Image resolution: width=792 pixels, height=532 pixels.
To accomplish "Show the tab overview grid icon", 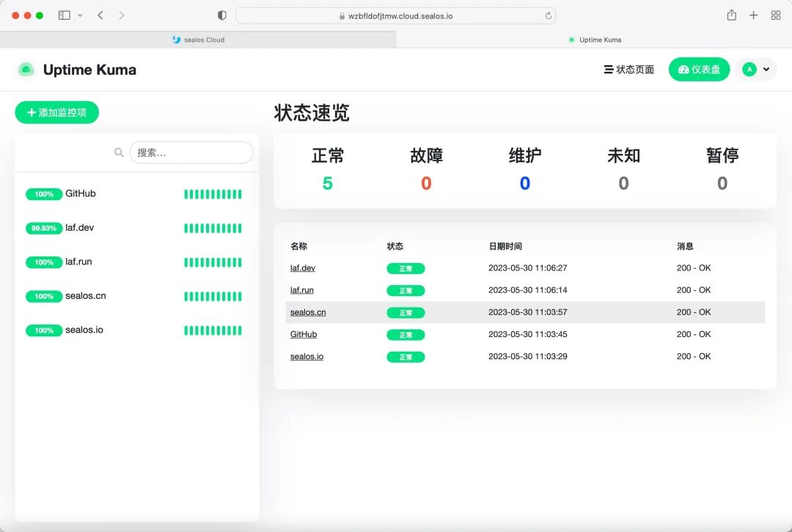I will [776, 15].
